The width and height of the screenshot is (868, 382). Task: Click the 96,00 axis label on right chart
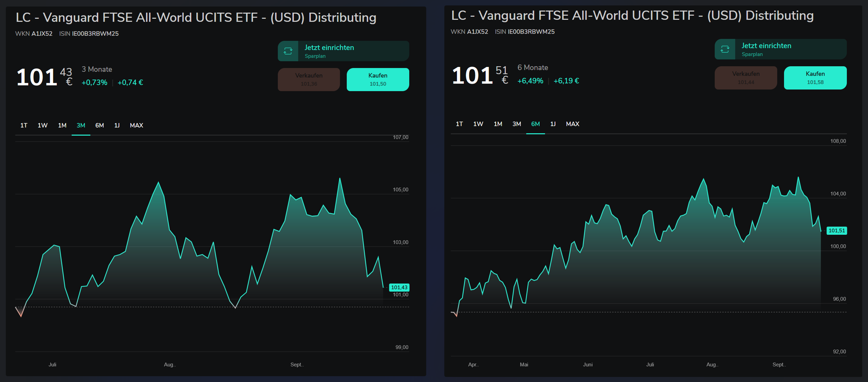(x=839, y=299)
